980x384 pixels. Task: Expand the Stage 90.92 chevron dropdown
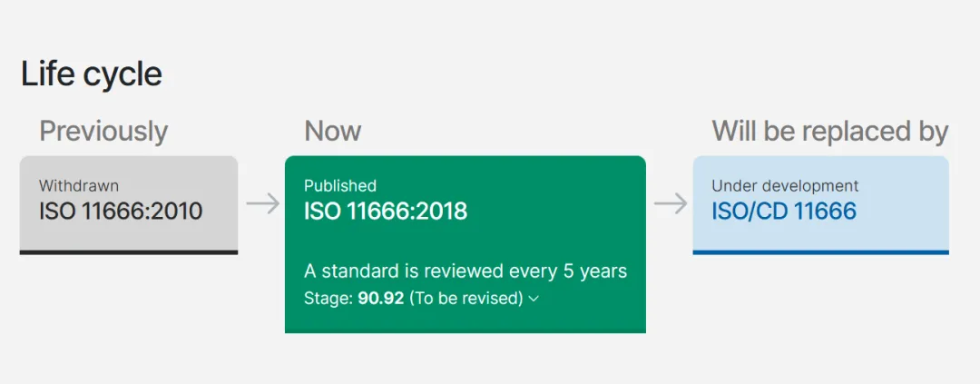tap(534, 299)
